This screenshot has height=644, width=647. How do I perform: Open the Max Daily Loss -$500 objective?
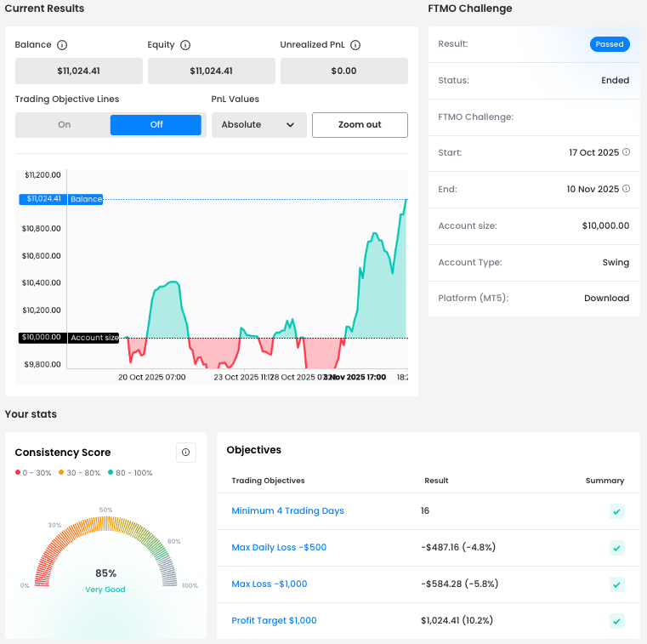(279, 547)
